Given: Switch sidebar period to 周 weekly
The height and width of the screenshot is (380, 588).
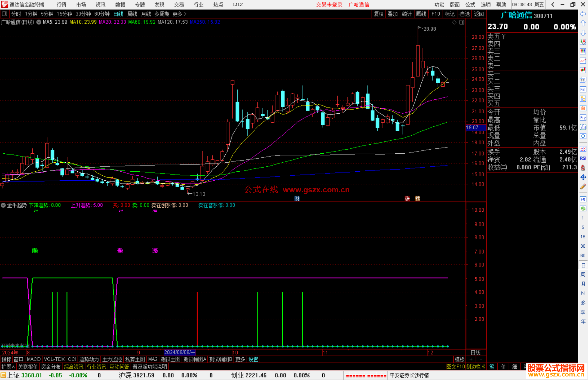Looking at the screenshot, I should point(583,275).
